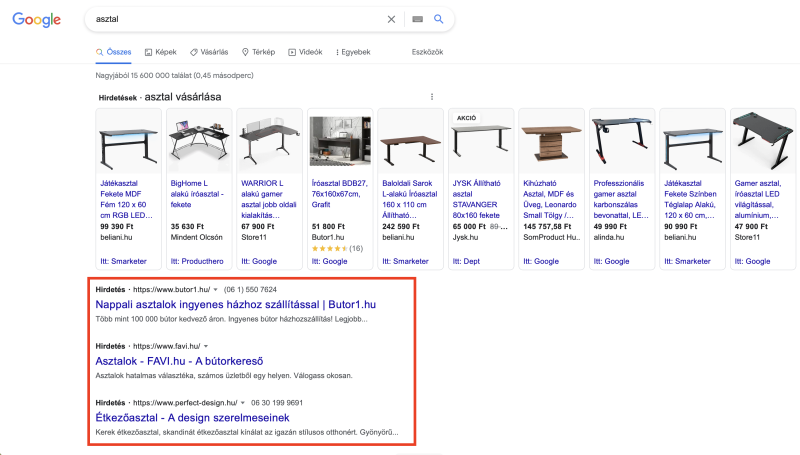Clear the search box with X icon

[x=391, y=19]
